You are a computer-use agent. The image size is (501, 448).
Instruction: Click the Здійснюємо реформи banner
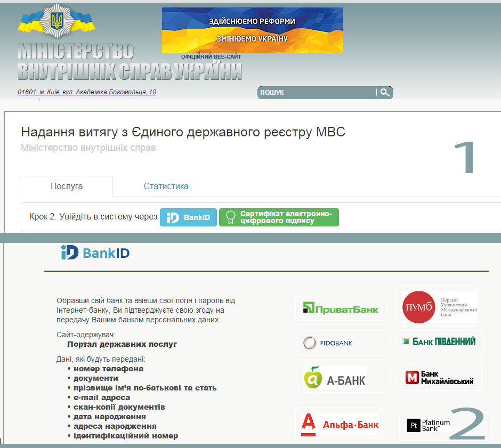(x=253, y=30)
